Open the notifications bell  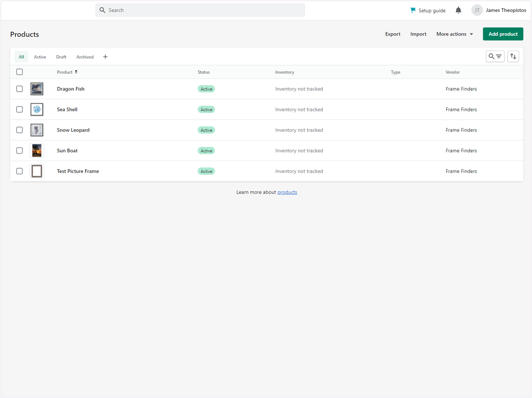click(x=458, y=10)
